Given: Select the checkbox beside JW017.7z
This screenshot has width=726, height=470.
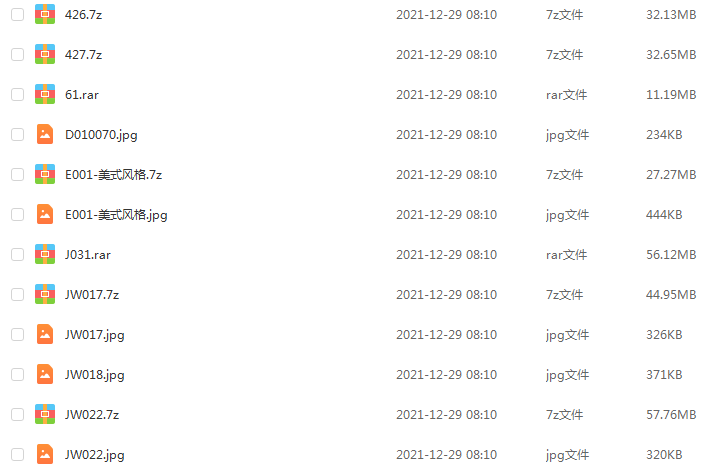Looking at the screenshot, I should 18,295.
